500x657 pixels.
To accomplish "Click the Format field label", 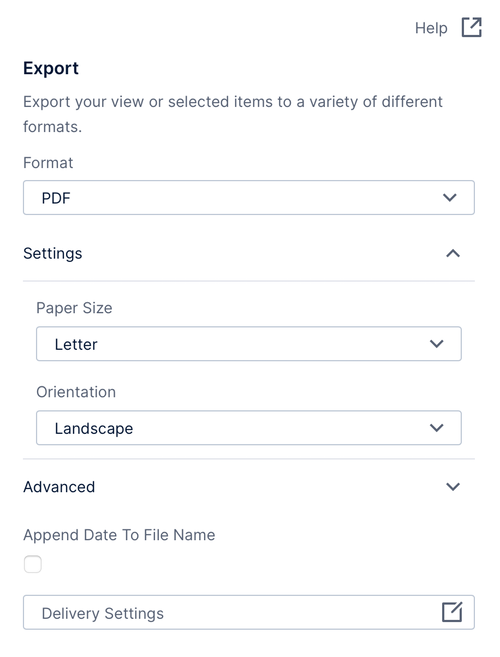I will point(48,163).
